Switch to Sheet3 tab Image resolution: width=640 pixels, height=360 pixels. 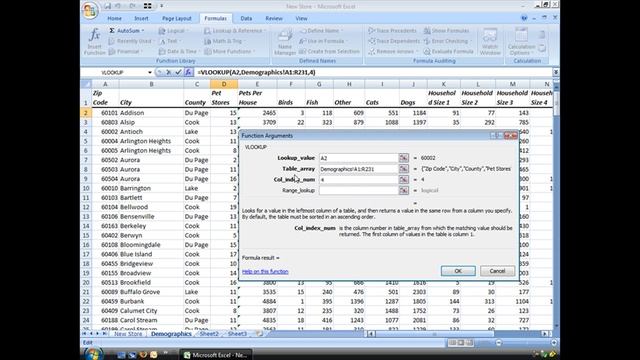point(237,334)
